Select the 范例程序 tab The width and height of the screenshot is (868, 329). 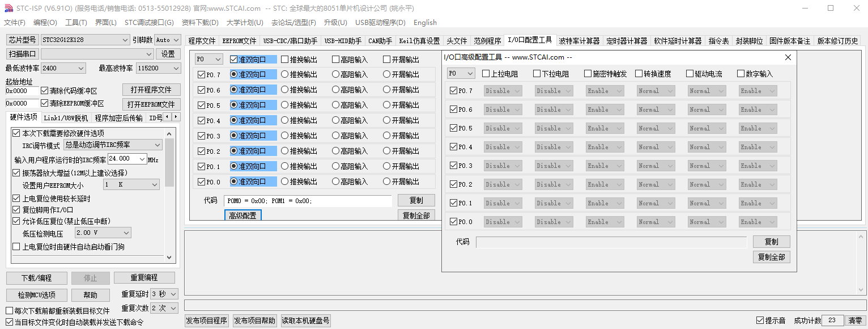[487, 41]
